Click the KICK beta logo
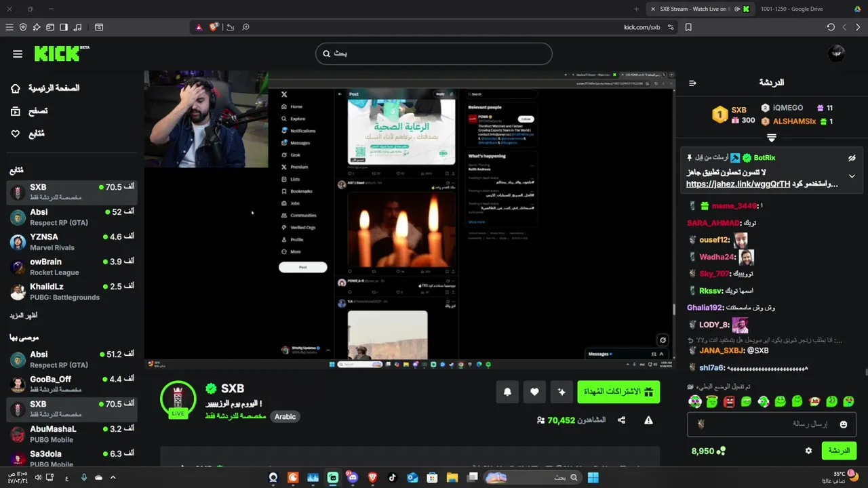868x488 pixels. pos(62,54)
